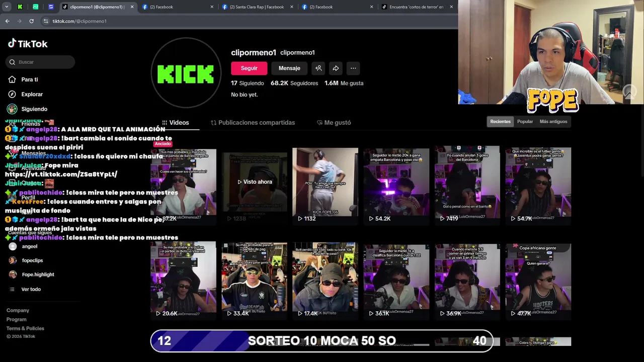This screenshot has width=644, height=362.
Task: Open the video with 33.4K views
Action: tap(255, 281)
